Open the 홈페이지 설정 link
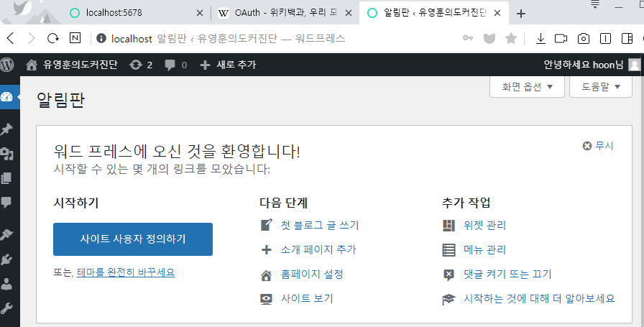 (312, 274)
